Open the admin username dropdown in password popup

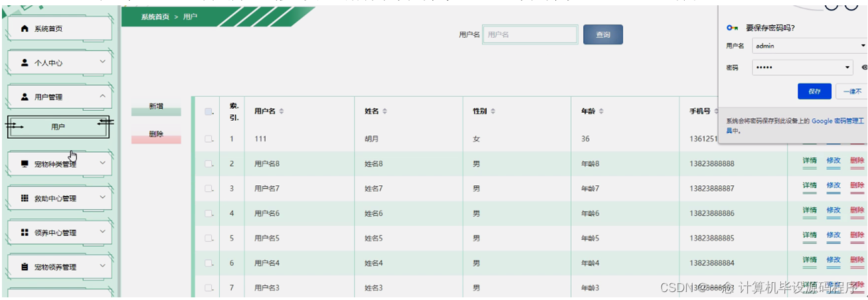[863, 46]
